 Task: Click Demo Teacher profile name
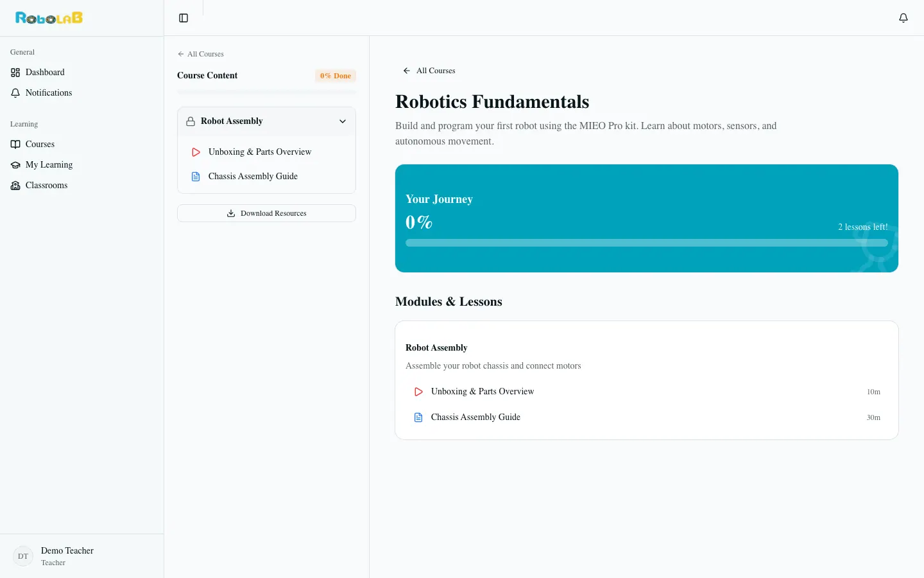pos(67,551)
